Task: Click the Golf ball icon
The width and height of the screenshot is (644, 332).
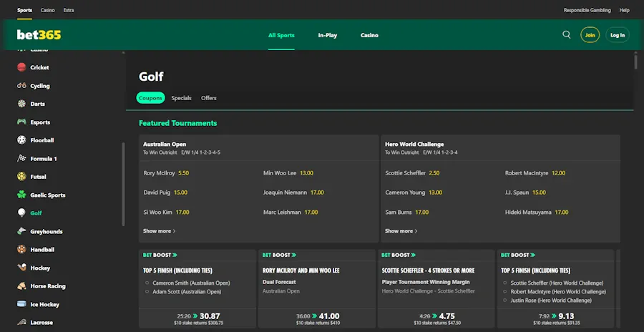Action: (21, 213)
